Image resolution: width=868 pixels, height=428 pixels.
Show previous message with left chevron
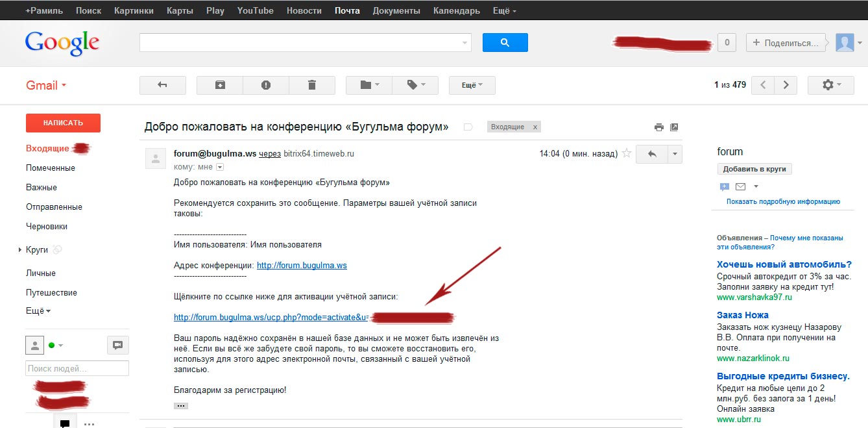(764, 85)
